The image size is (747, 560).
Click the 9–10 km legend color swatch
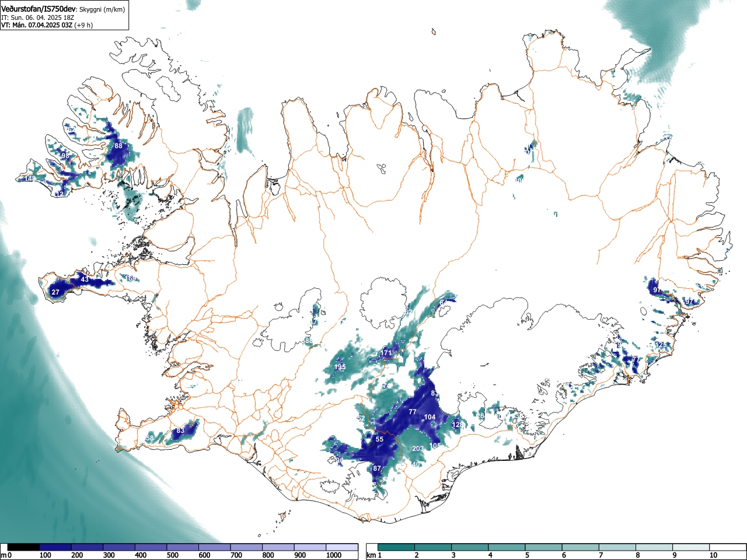pyautogui.click(x=692, y=547)
